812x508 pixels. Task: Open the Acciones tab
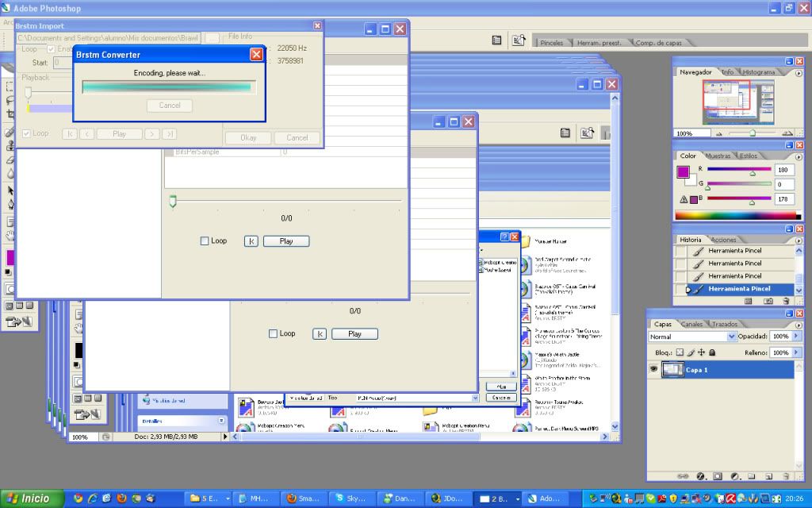[x=723, y=240]
